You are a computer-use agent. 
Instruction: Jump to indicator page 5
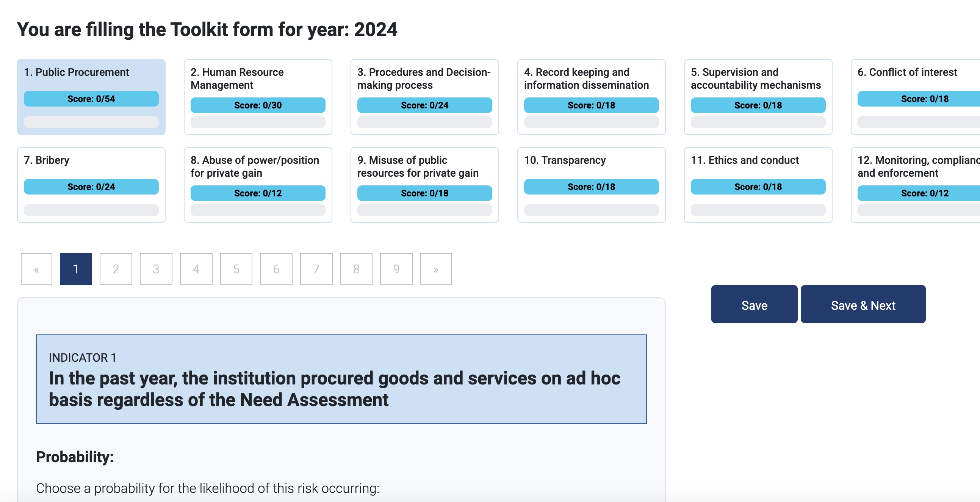pyautogui.click(x=236, y=269)
